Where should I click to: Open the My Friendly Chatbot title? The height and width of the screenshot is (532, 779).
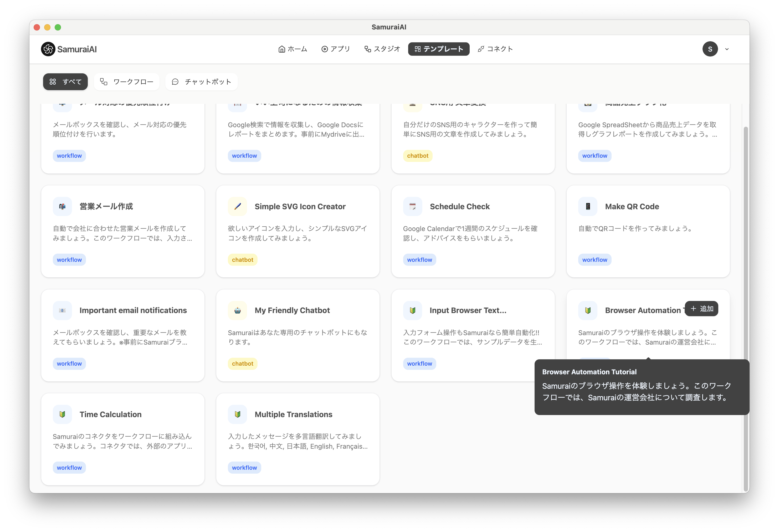tap(292, 310)
